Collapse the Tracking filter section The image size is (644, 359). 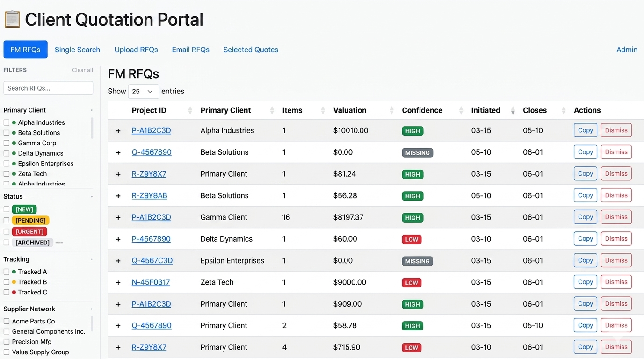tap(92, 259)
